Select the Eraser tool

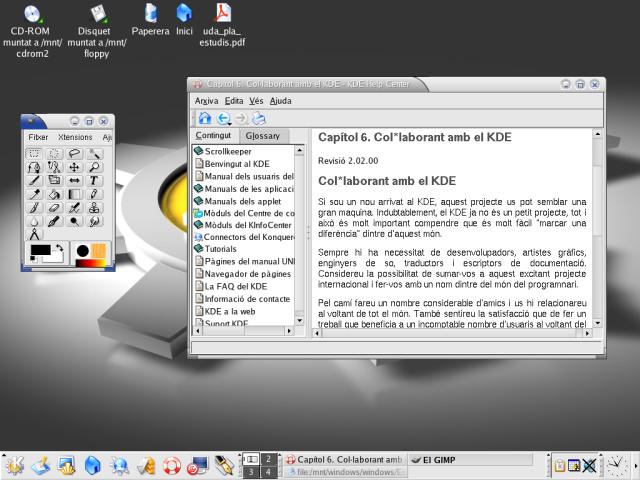54,208
